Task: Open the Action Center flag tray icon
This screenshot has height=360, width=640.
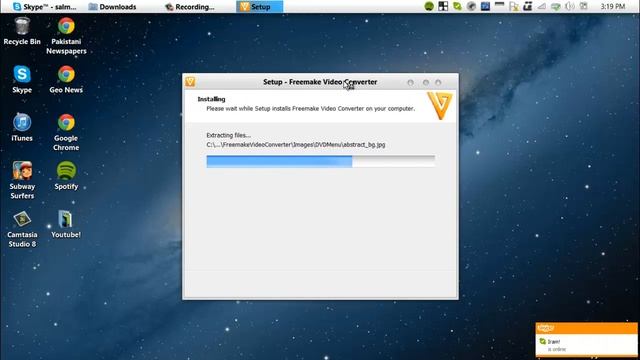Action: (514, 7)
